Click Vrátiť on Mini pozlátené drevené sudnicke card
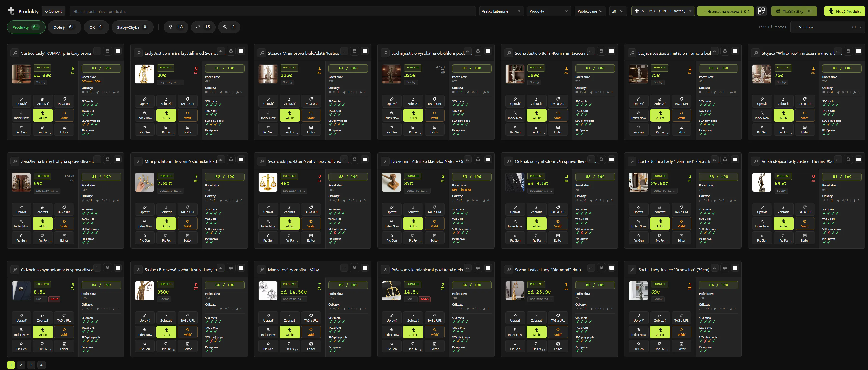This screenshot has width=868, height=370. 188,223
